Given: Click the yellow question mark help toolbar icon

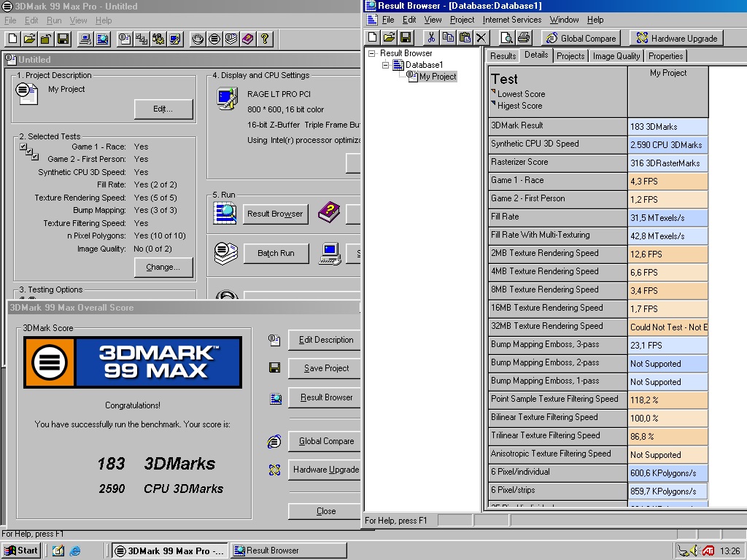Looking at the screenshot, I should [265, 39].
